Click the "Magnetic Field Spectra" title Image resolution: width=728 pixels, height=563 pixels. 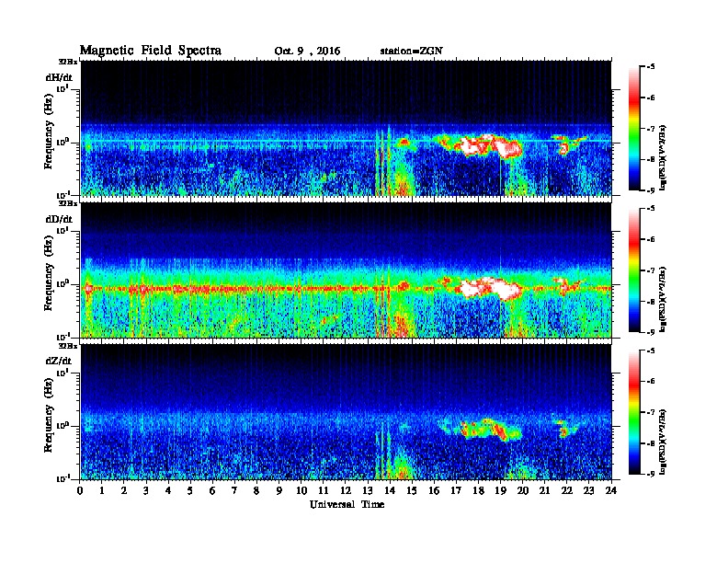click(151, 51)
